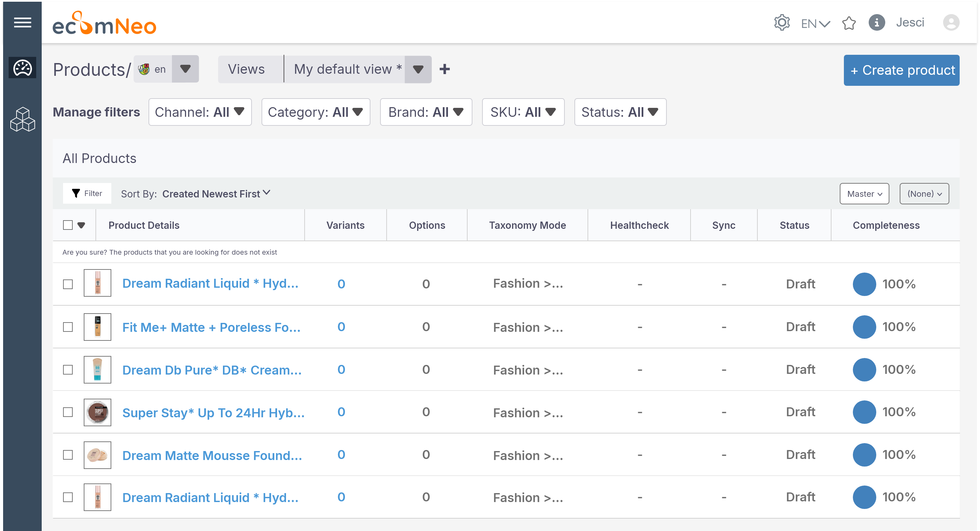Select the dashboard icon in the sidebar
This screenshot has height=531, width=980.
[x=22, y=67]
